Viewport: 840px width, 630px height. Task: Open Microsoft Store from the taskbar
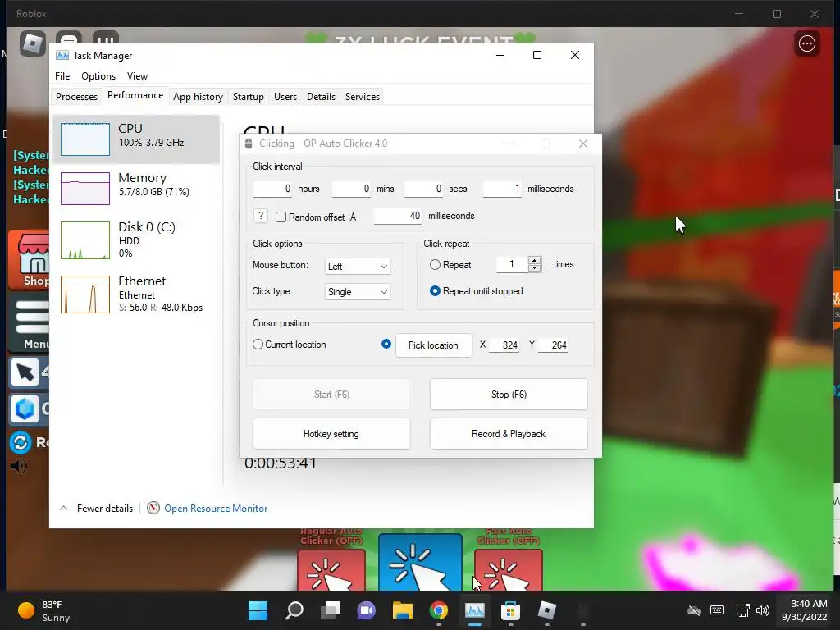pyautogui.click(x=510, y=610)
